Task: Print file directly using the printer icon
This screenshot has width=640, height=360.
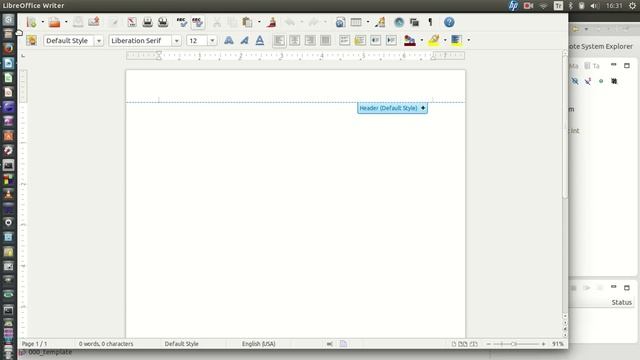Action: point(147,22)
